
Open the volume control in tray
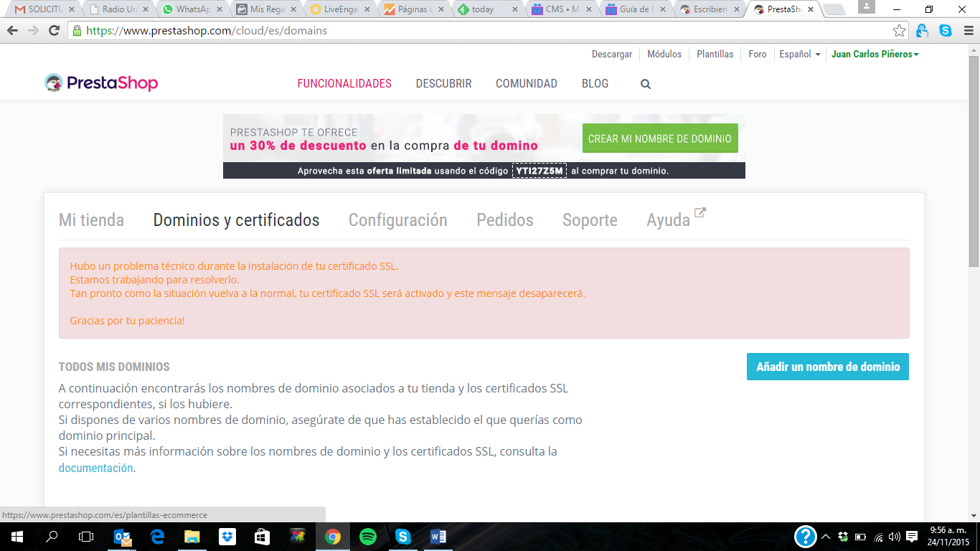(894, 537)
